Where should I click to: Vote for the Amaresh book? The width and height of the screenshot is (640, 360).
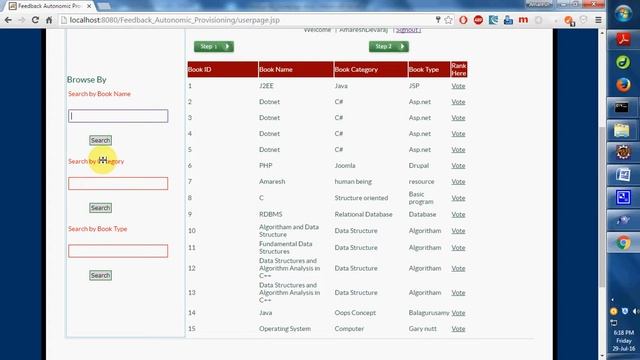[458, 181]
